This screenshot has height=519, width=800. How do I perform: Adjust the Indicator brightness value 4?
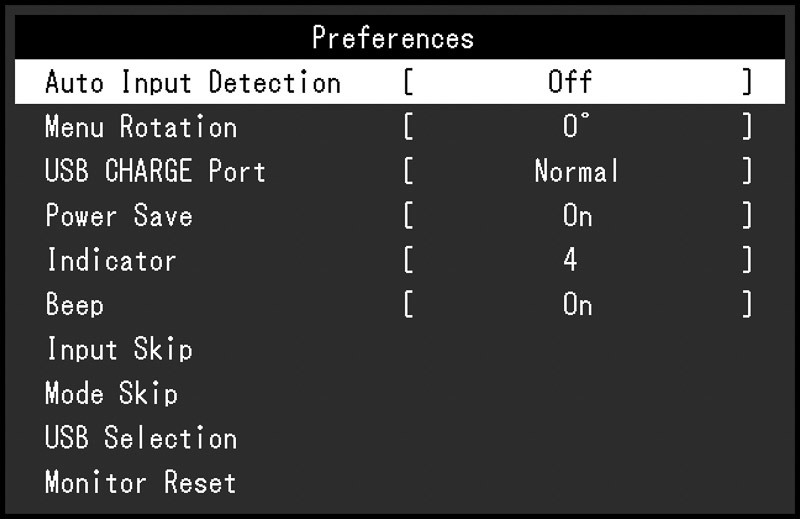(570, 261)
